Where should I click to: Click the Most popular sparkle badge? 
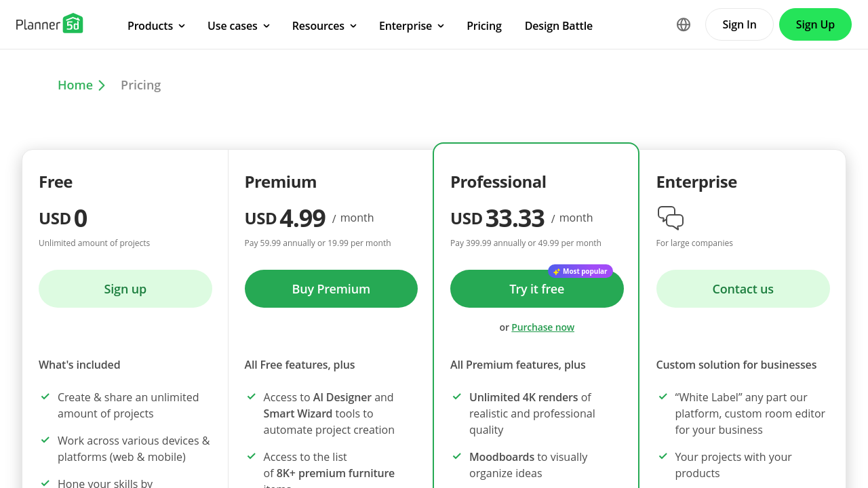[x=580, y=271]
